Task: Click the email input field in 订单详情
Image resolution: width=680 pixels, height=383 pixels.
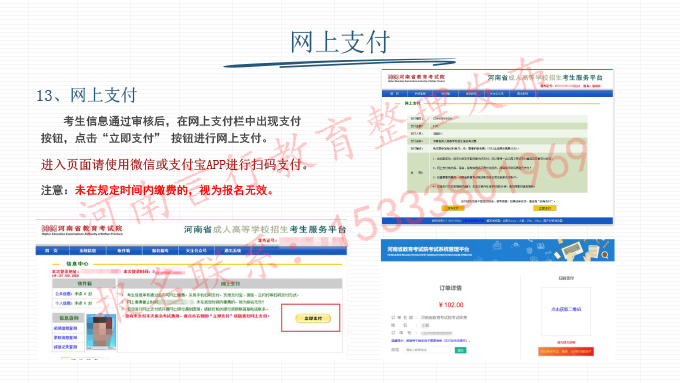Action: point(427,350)
